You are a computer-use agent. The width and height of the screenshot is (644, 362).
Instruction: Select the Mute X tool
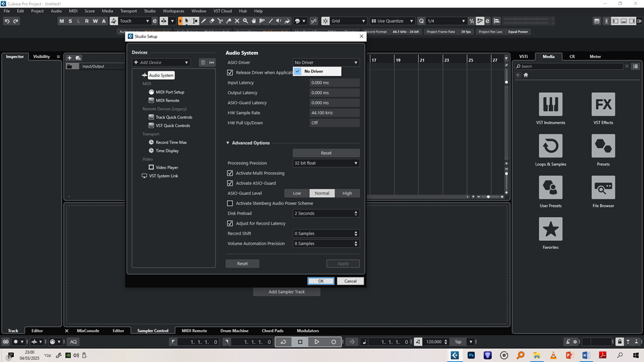[x=237, y=21]
